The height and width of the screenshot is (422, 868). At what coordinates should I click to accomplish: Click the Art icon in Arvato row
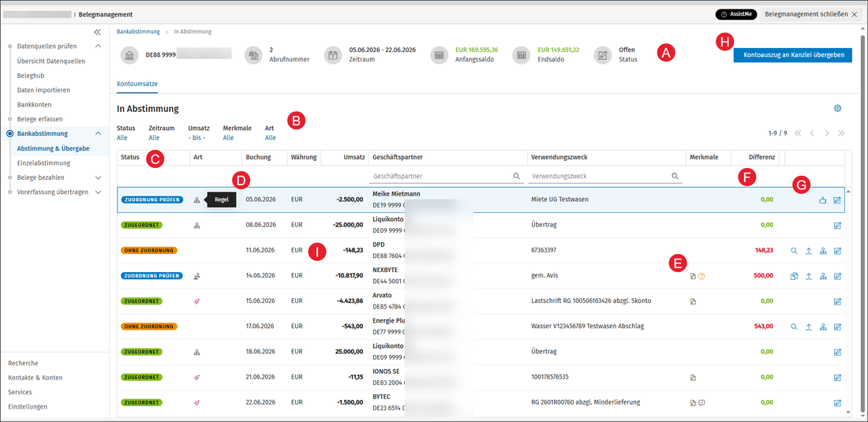(196, 301)
